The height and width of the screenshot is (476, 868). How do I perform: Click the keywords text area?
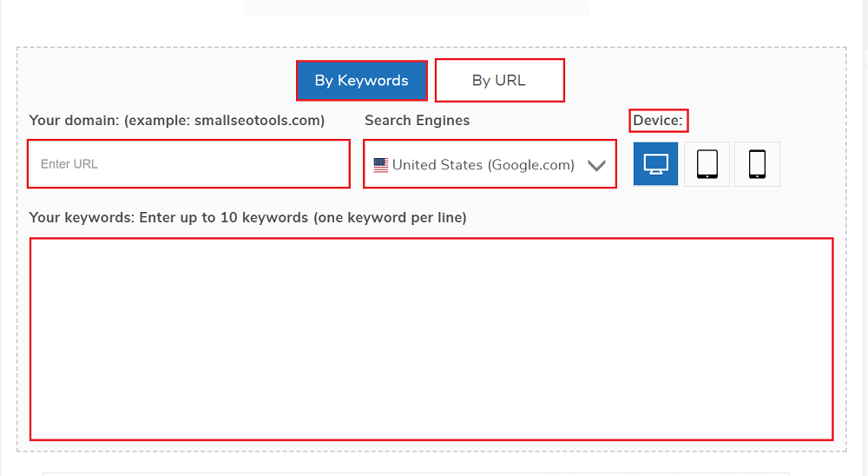pyautogui.click(x=431, y=339)
